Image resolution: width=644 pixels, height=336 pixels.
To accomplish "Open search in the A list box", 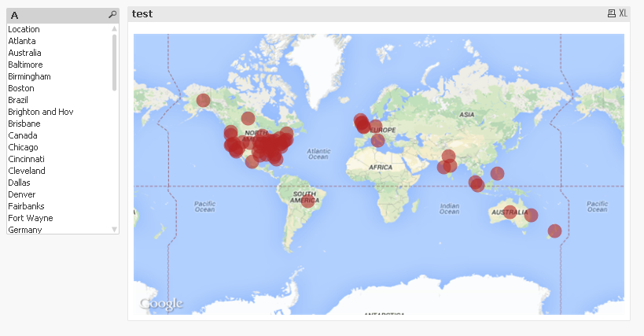I will pos(112,15).
